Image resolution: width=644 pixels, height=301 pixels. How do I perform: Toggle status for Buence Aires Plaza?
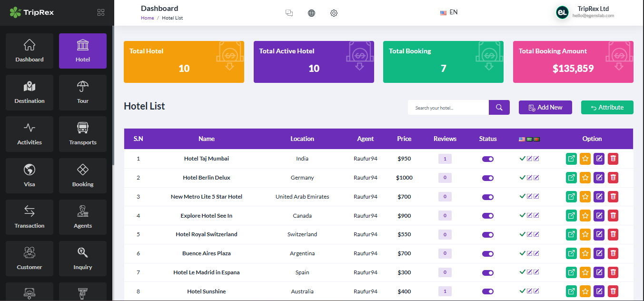488,254
